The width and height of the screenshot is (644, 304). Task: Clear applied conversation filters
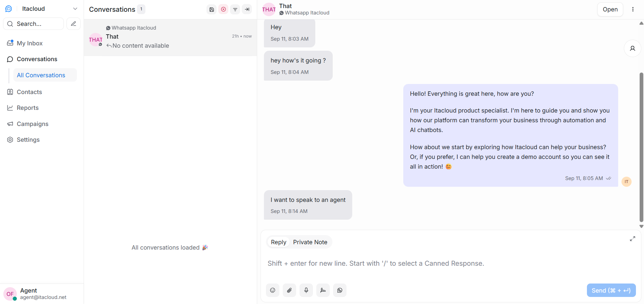click(x=223, y=9)
